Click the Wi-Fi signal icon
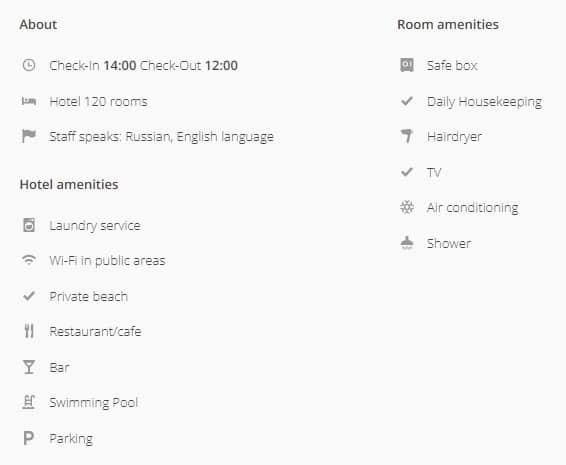 click(29, 260)
